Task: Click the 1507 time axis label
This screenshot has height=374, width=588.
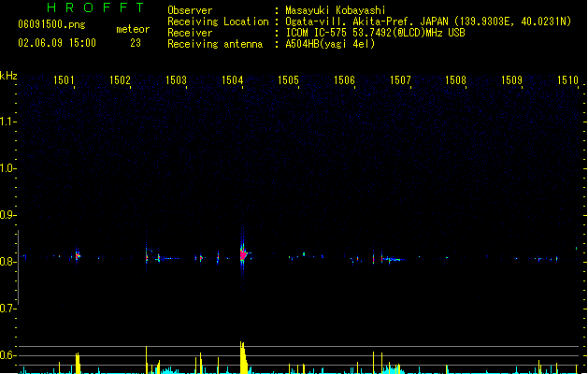Action: [400, 80]
